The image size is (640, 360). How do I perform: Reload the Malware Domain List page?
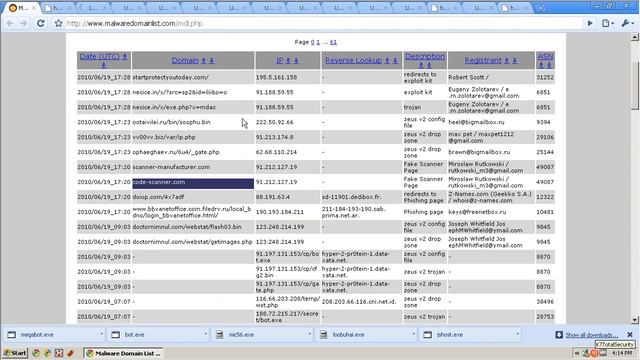point(40,23)
